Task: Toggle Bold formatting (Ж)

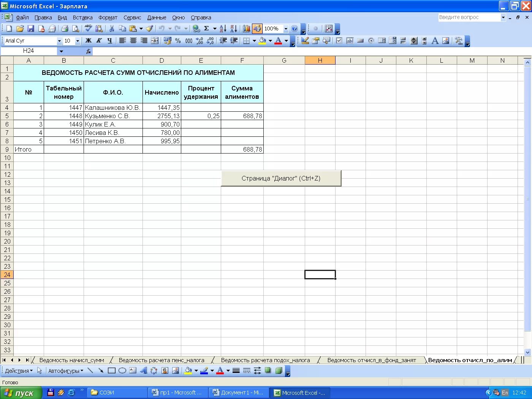Action: point(89,41)
